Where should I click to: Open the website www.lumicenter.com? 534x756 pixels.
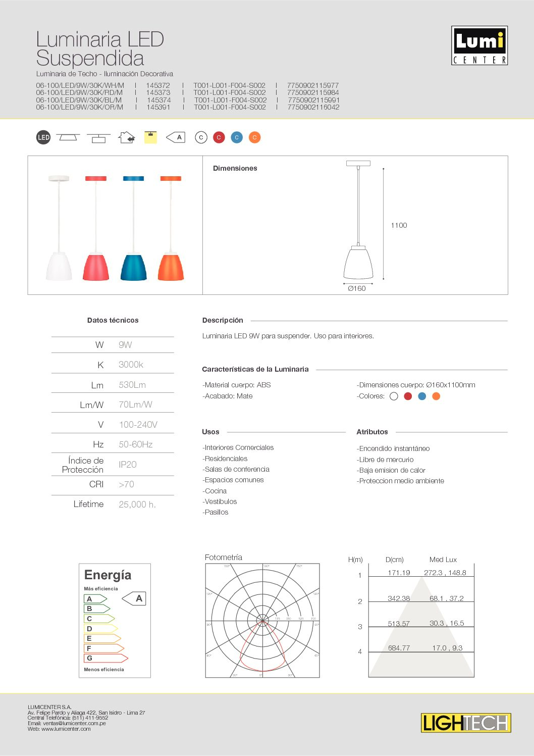point(66,729)
